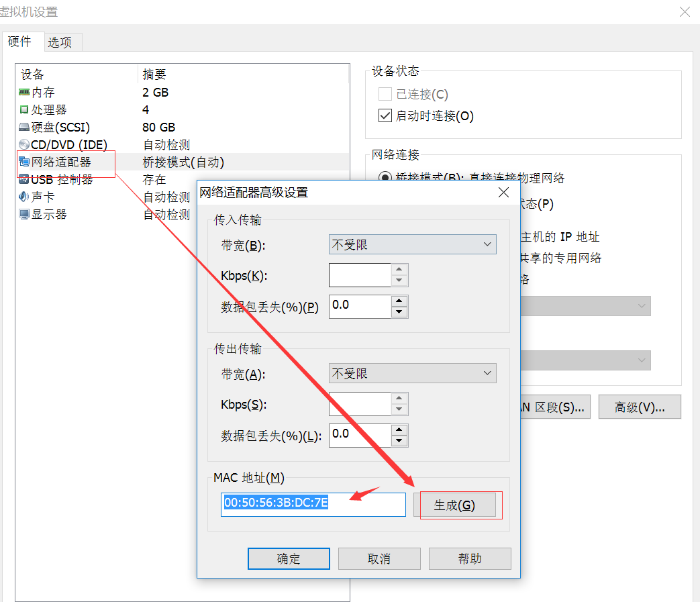Select the network adapter (网络适配器) icon
Image resolution: width=700 pixels, height=602 pixels.
(24, 162)
